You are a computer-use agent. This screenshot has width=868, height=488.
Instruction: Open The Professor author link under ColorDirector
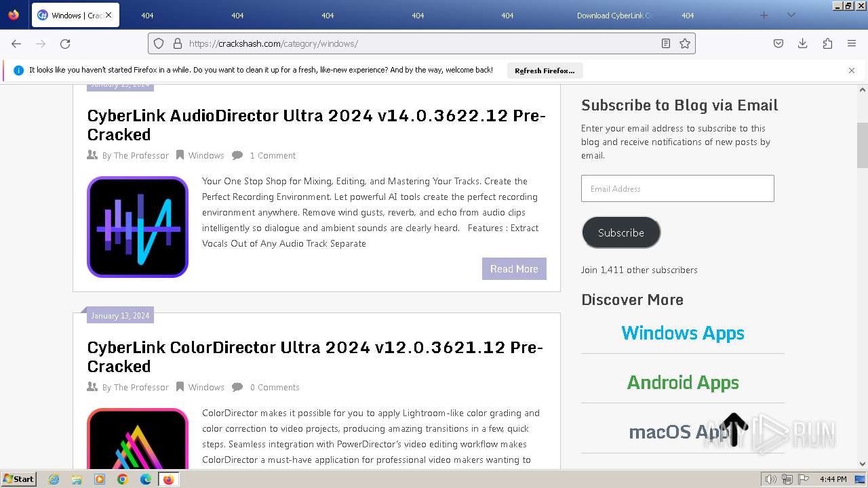coord(141,387)
